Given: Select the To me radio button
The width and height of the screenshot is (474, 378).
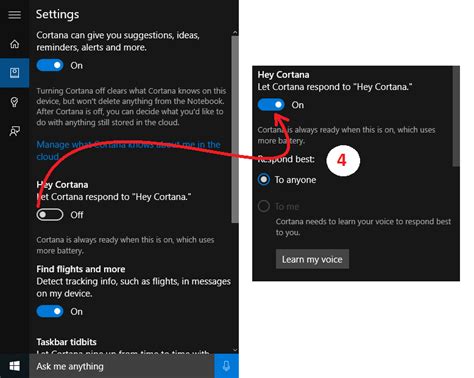Looking at the screenshot, I should point(264,206).
